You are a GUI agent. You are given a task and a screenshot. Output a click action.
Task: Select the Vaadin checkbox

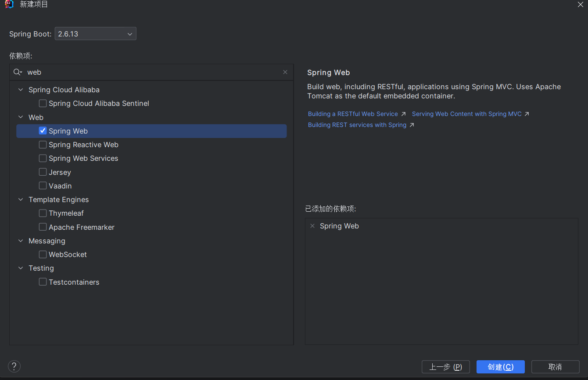point(43,185)
